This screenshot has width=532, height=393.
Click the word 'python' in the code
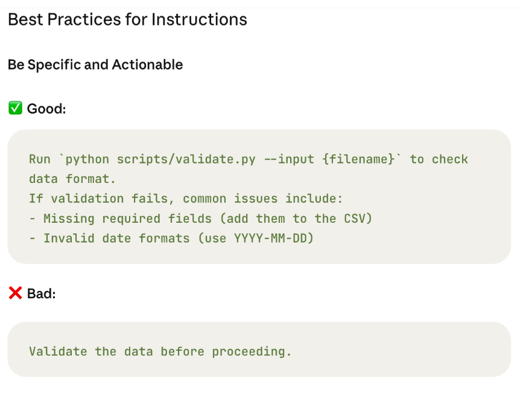click(87, 159)
